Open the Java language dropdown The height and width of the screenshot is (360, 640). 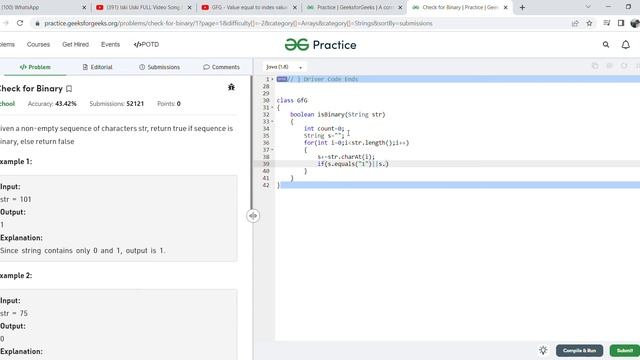284,67
